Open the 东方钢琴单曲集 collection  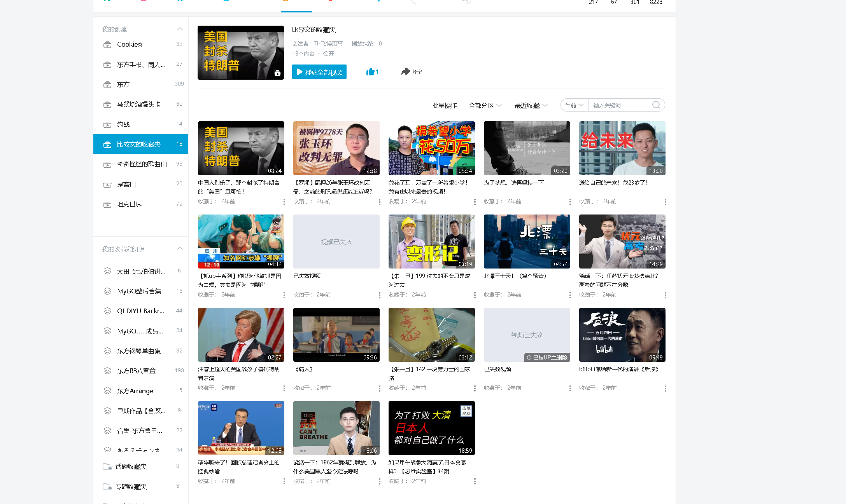141,351
